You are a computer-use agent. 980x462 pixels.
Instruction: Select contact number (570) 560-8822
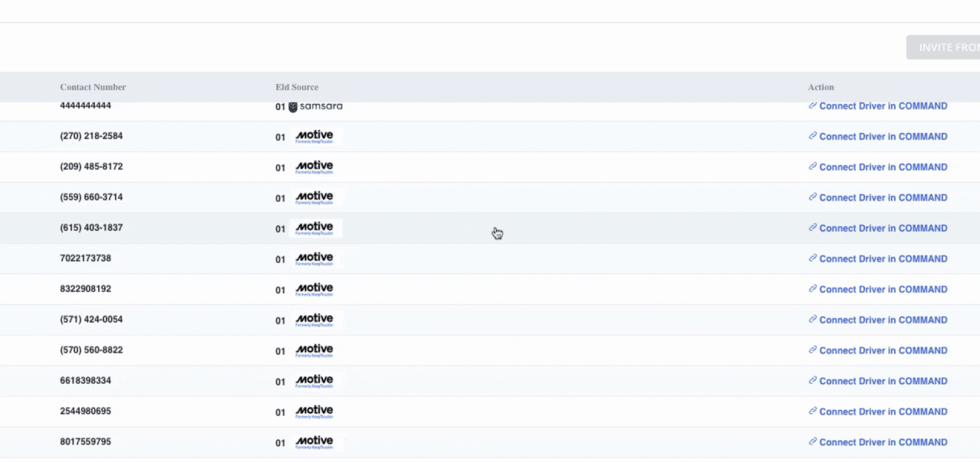[x=91, y=350]
